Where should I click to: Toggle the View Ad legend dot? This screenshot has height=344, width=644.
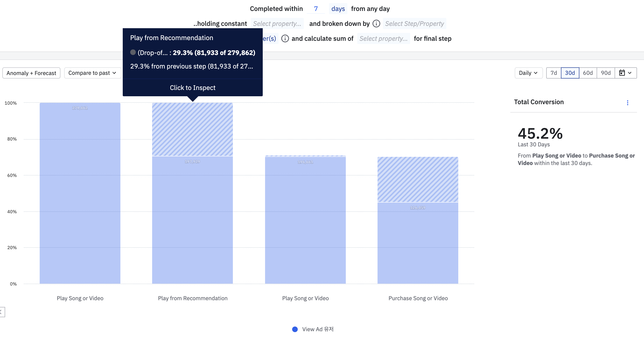[295, 329]
